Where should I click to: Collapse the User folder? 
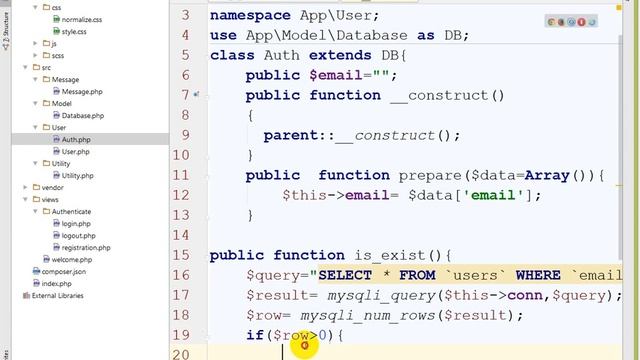click(x=36, y=127)
